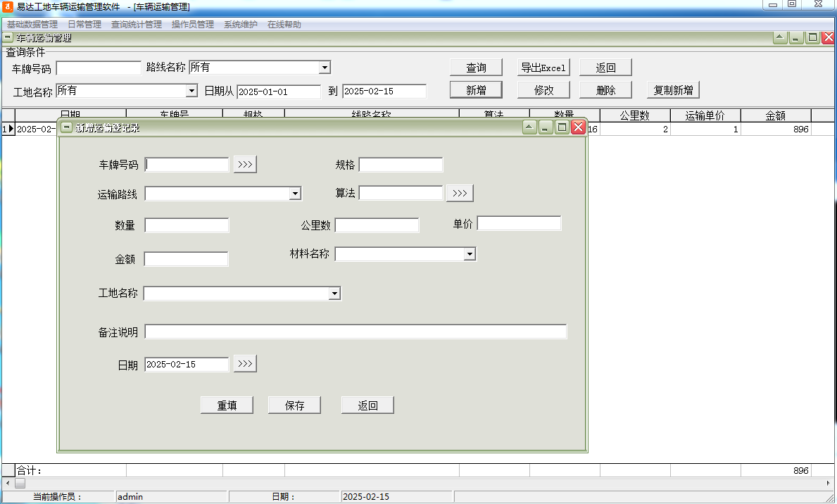The image size is (837, 504).
Task: Click the 保存 button in the dialog
Action: coord(294,404)
